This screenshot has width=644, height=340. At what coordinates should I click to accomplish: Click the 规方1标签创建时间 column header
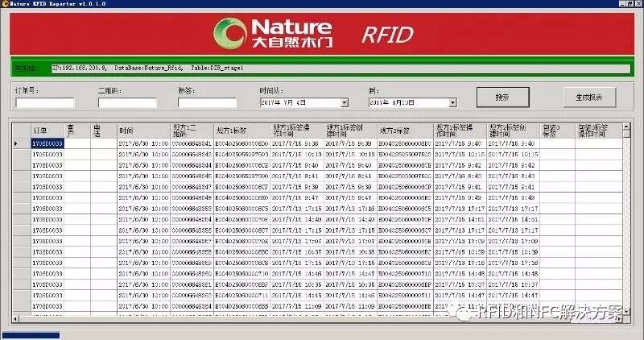click(350, 131)
